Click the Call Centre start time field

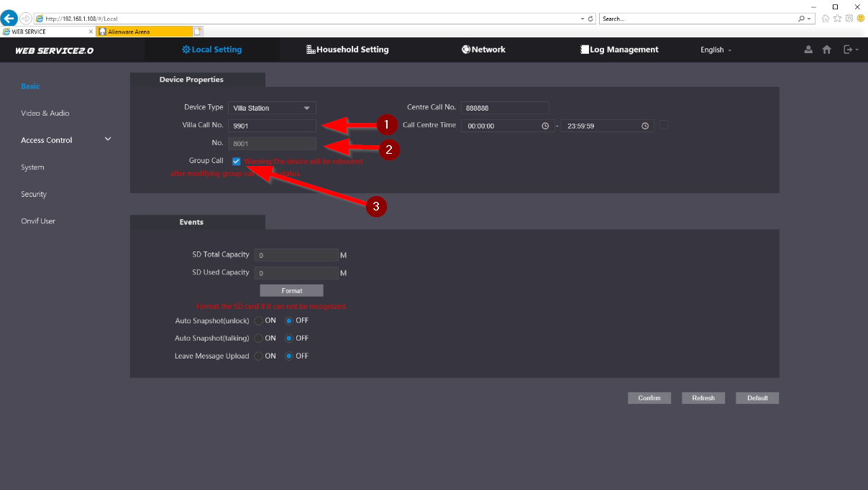pyautogui.click(x=508, y=126)
